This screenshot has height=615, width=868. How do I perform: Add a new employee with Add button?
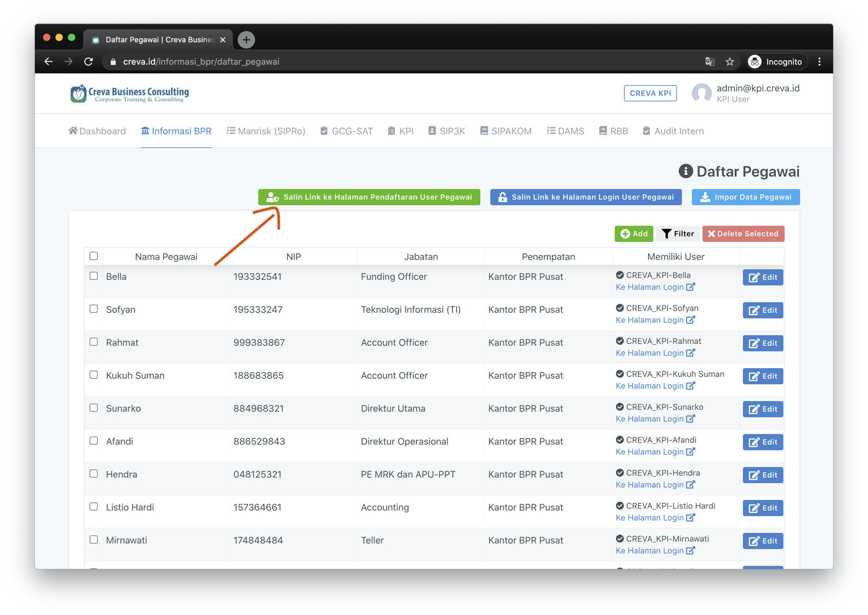click(634, 234)
